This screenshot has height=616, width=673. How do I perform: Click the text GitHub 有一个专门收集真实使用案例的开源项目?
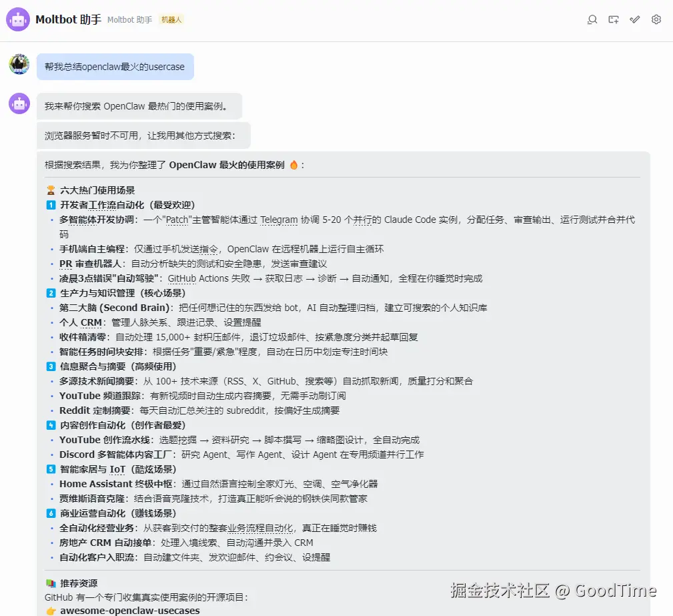click(x=146, y=597)
